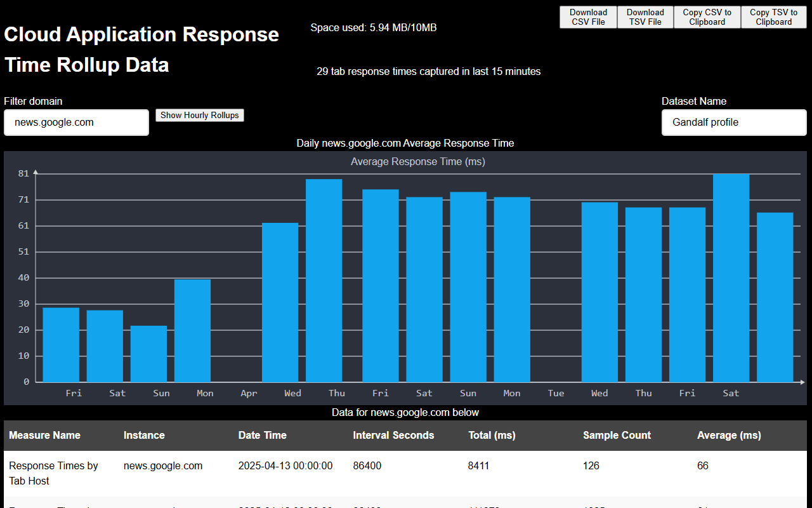The image size is (812, 508).
Task: Click the Sample Count column header
Action: pyautogui.click(x=617, y=436)
